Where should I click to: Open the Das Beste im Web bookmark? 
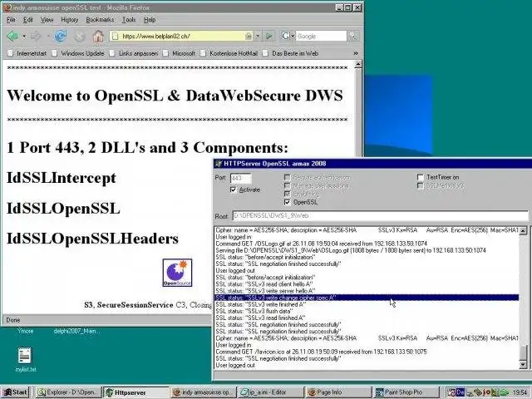291,53
